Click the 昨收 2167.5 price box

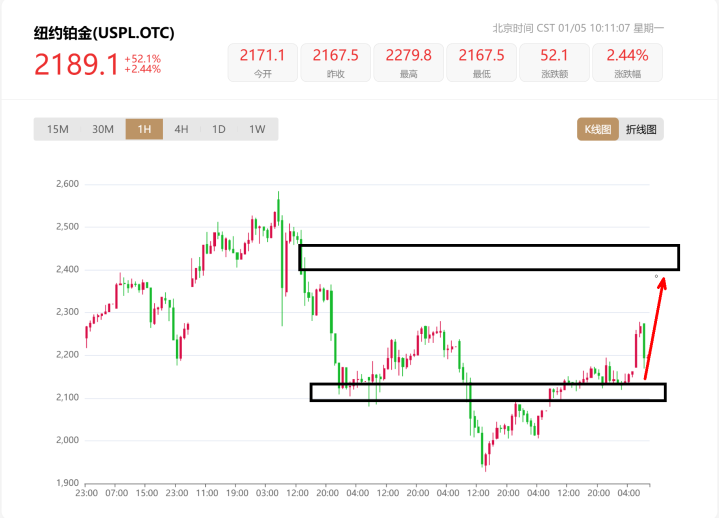pos(336,62)
